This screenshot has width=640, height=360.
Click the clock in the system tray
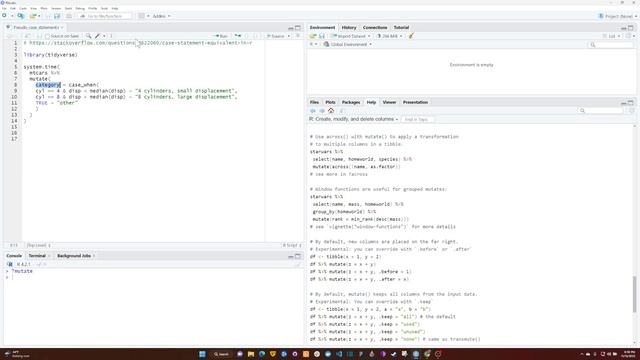pyautogui.click(x=629, y=354)
